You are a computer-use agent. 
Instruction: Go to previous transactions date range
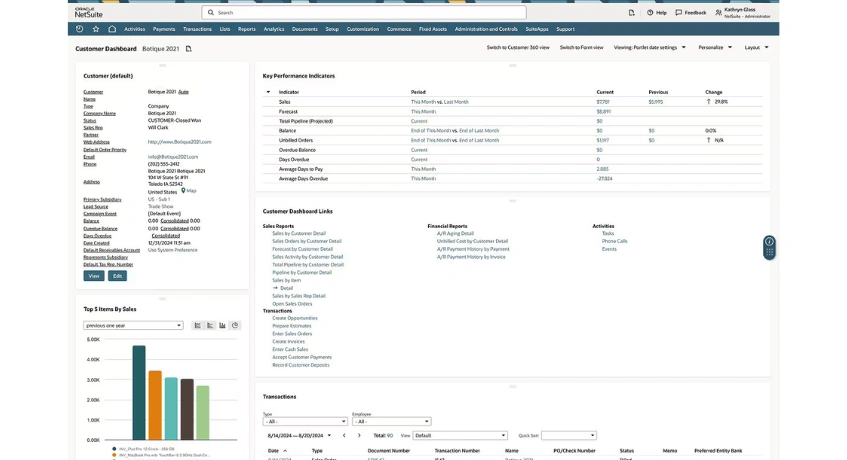point(344,435)
